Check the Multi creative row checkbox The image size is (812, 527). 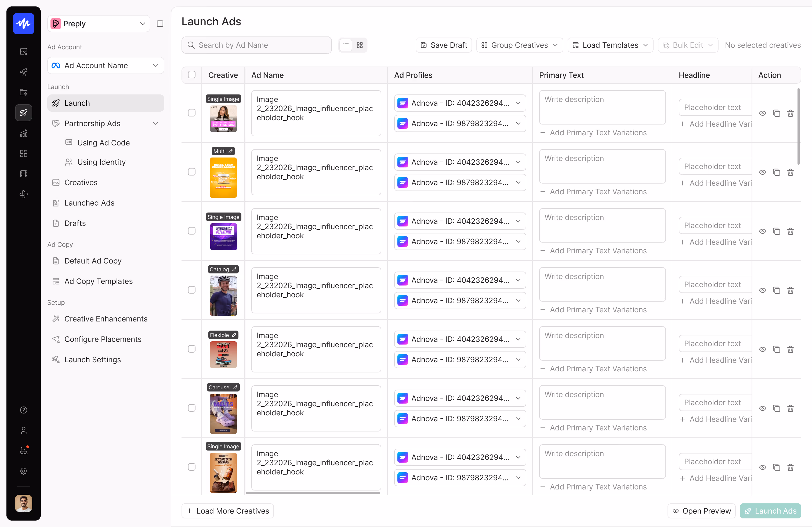click(192, 172)
